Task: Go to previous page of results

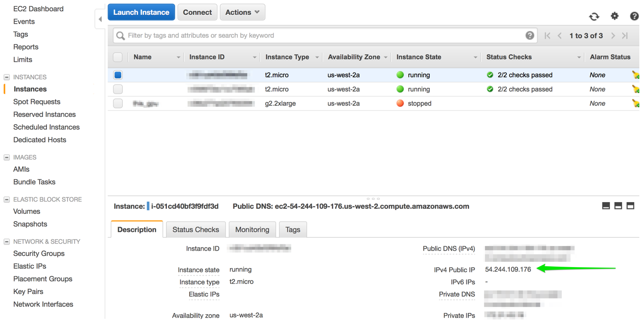Action: 560,36
